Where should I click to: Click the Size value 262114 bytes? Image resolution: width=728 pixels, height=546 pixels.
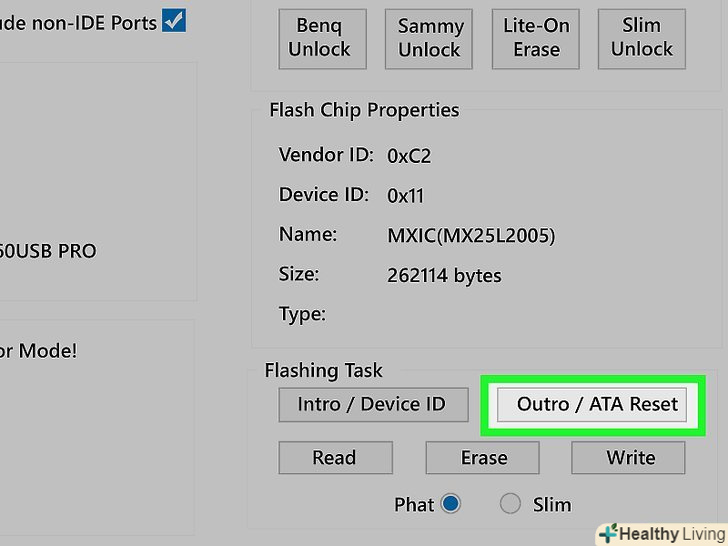click(x=444, y=275)
